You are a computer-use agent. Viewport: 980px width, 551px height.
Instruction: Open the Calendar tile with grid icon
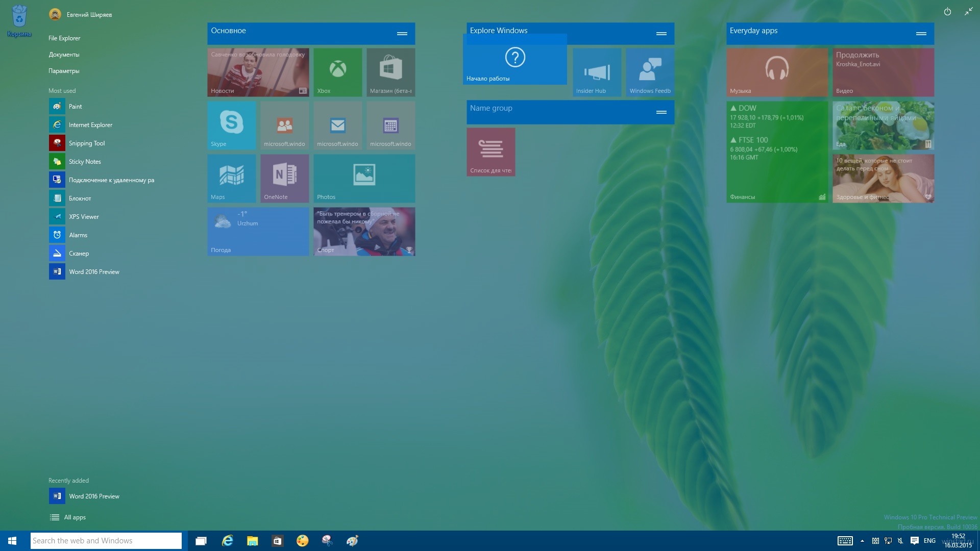pos(390,126)
